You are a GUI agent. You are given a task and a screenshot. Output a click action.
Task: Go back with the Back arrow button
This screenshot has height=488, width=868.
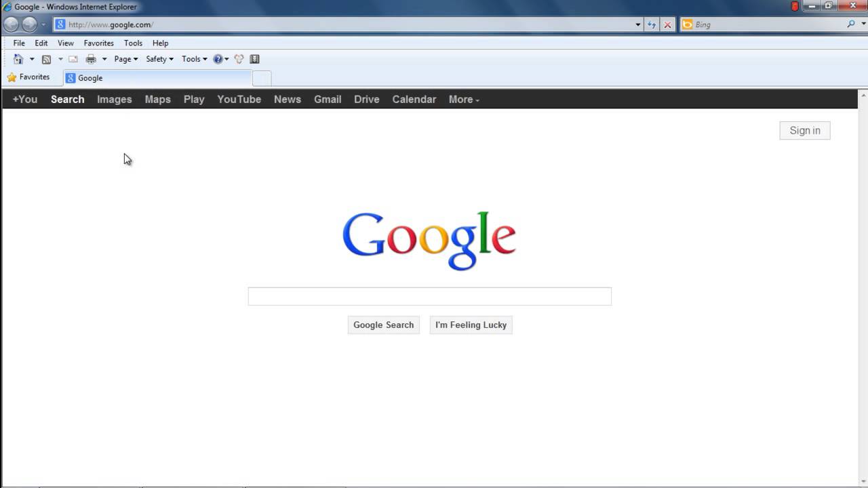point(11,25)
